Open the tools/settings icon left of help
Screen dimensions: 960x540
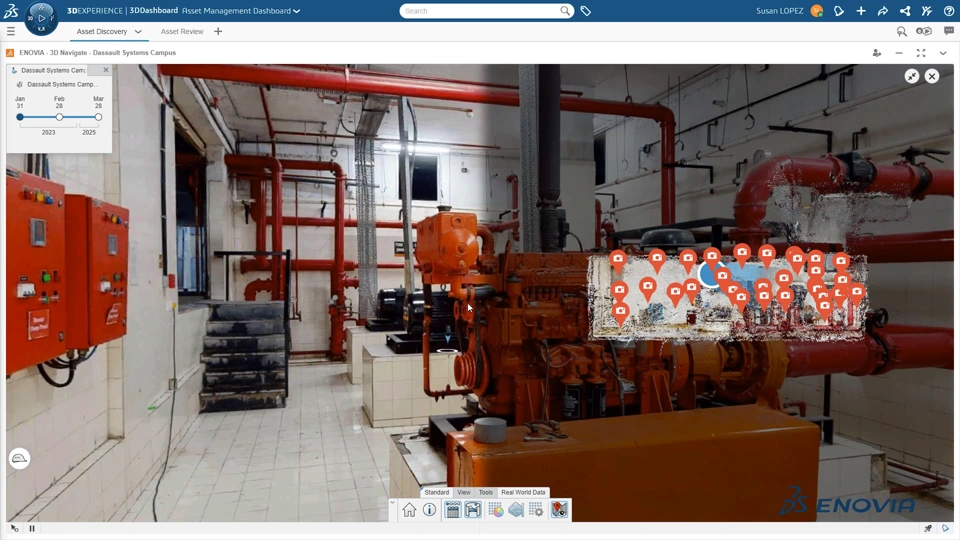click(x=927, y=11)
